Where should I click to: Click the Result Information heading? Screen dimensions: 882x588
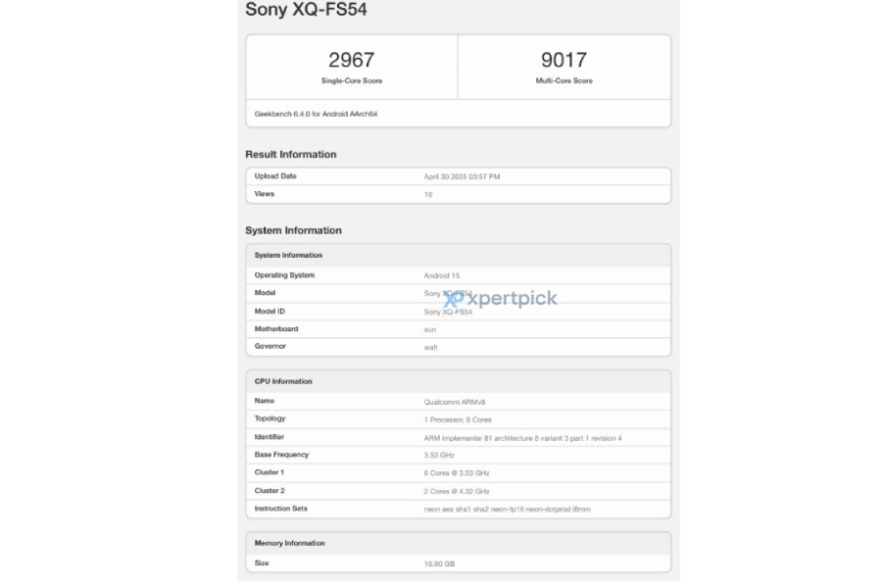[290, 155]
